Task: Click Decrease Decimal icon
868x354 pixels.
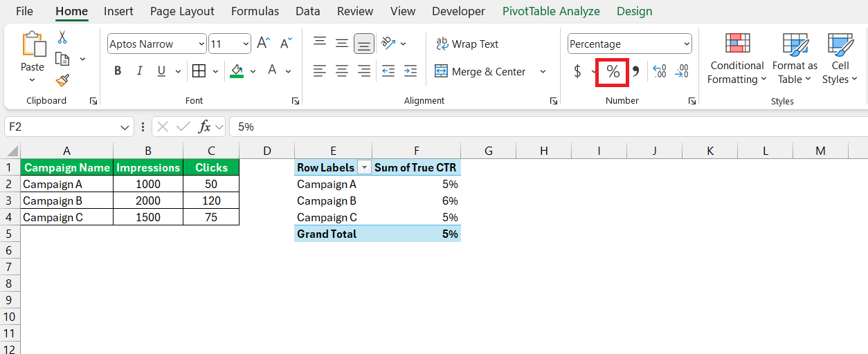Action: point(682,71)
